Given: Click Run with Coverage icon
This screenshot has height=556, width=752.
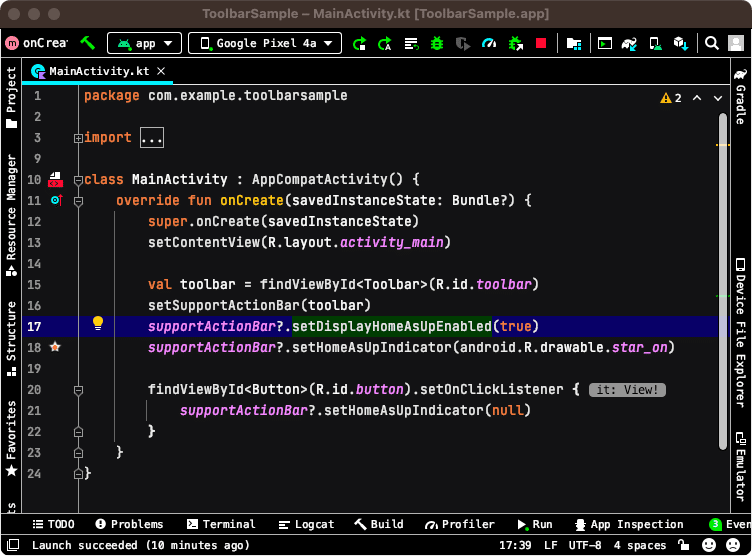Looking at the screenshot, I should tap(463, 44).
